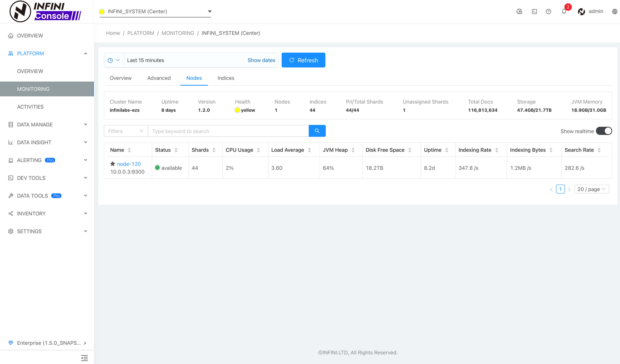
Task: Click the Last 15 minutes time range
Action: [x=145, y=60]
